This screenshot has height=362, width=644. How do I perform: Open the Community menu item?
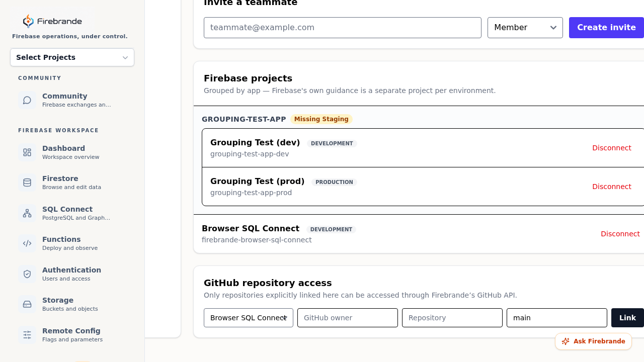pos(72,100)
